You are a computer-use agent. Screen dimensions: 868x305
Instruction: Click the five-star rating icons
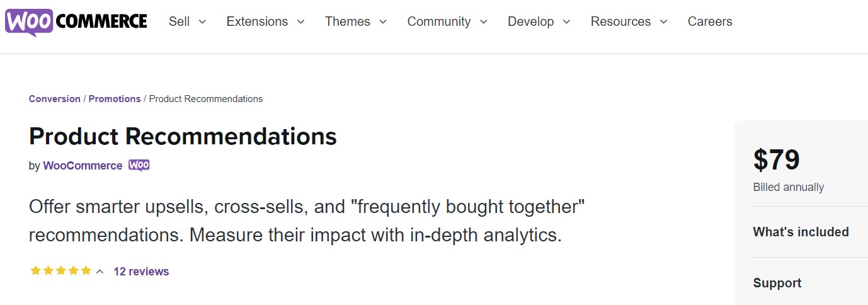61,271
